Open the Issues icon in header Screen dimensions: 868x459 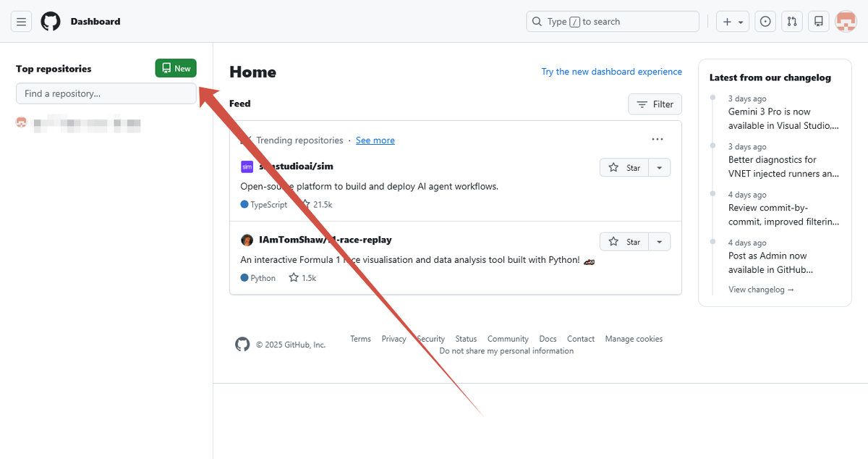click(765, 22)
